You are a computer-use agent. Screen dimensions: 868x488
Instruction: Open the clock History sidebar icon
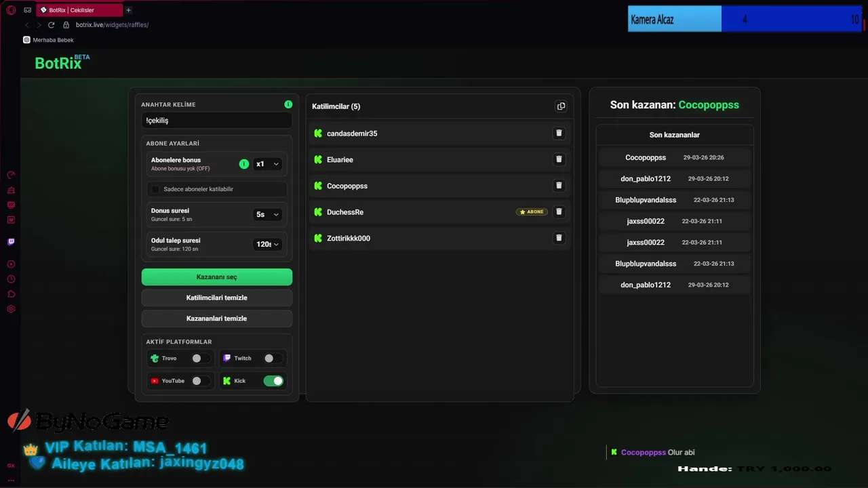[11, 279]
